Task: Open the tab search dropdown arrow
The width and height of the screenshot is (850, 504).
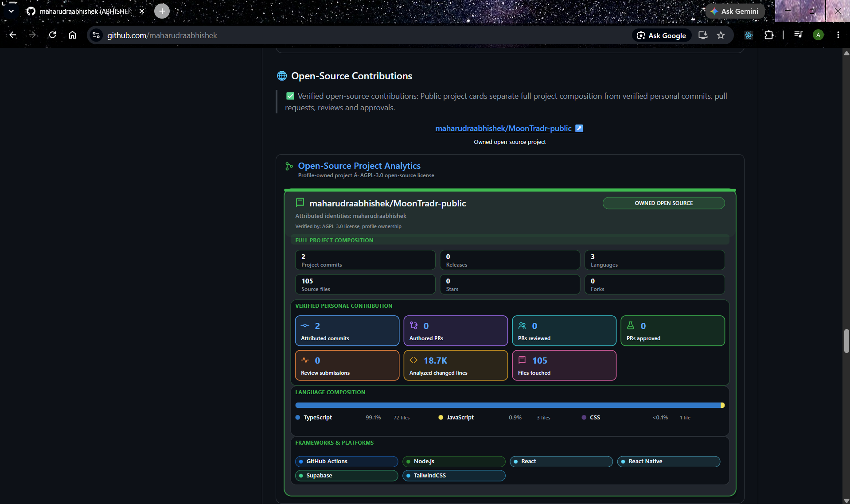Action: pos(11,11)
